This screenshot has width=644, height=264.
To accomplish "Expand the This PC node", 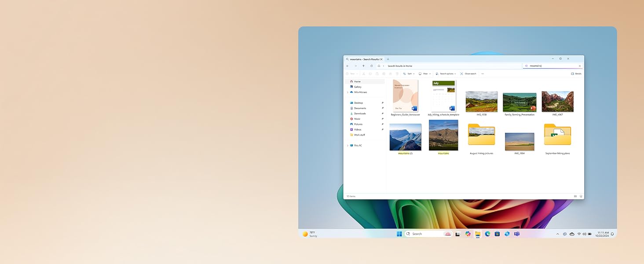I will tap(348, 146).
